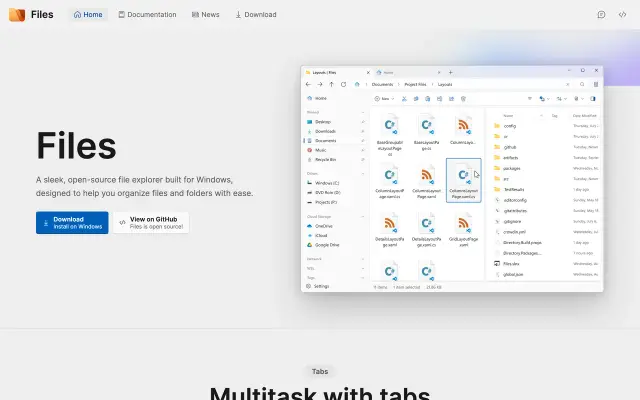Select the global.json row
This screenshot has height=400, width=640.
coord(545,274)
